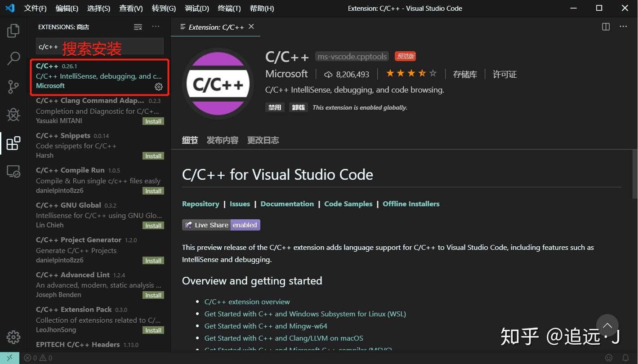The image size is (638, 364).
Task: Open the 存储库 repository link
Action: click(465, 74)
